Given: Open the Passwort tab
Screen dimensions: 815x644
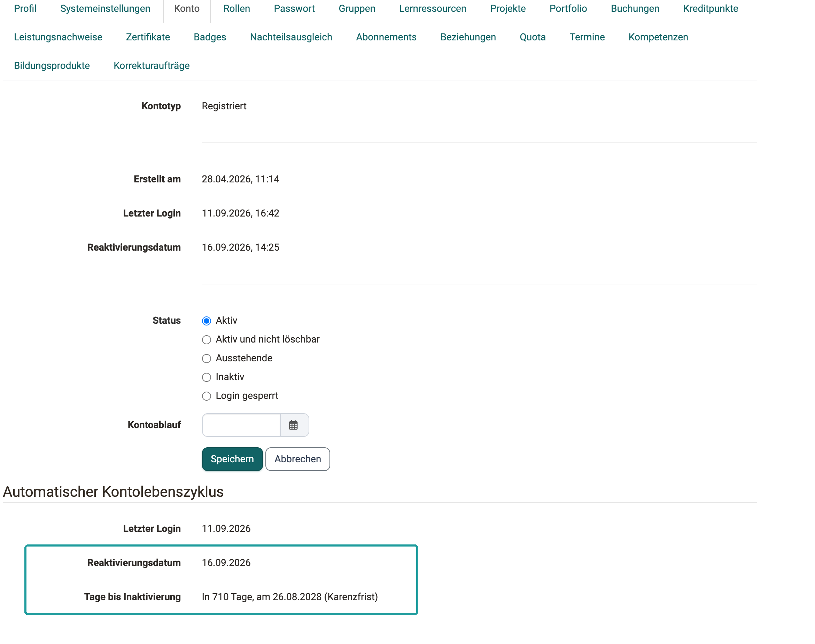Looking at the screenshot, I should tap(294, 9).
